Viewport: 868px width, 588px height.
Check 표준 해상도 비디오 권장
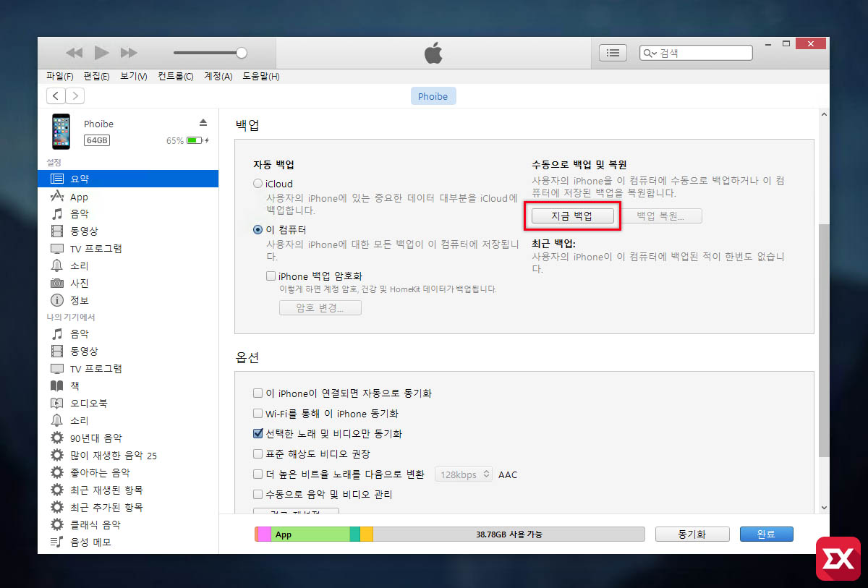point(258,454)
